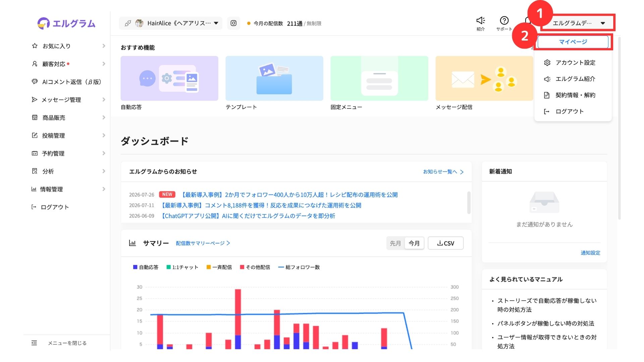Switch summary to 今月
The height and width of the screenshot is (362, 644).
pos(414,243)
